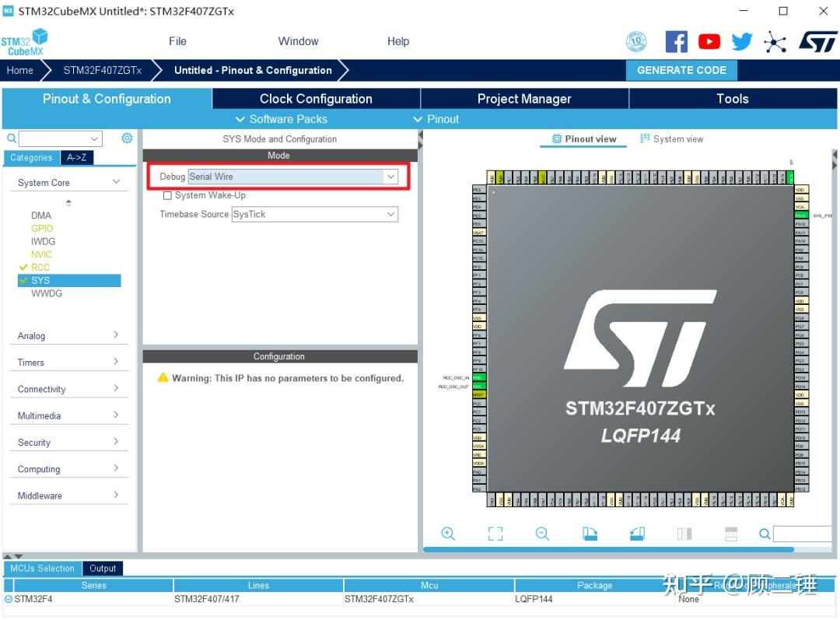
Task: Click the Twitter icon in the header
Action: point(741,41)
